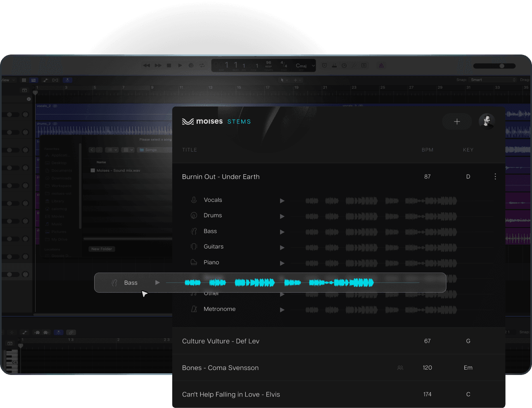
Task: Click the Metronome stem icon
Action: click(194, 309)
